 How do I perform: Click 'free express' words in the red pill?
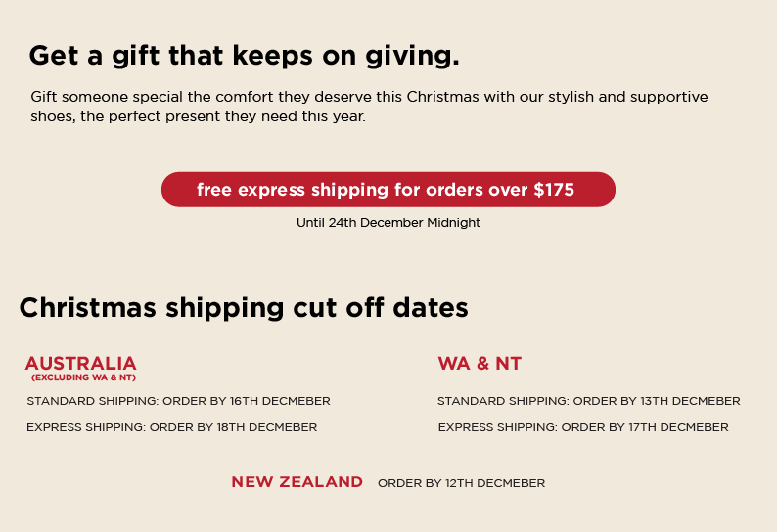251,191
